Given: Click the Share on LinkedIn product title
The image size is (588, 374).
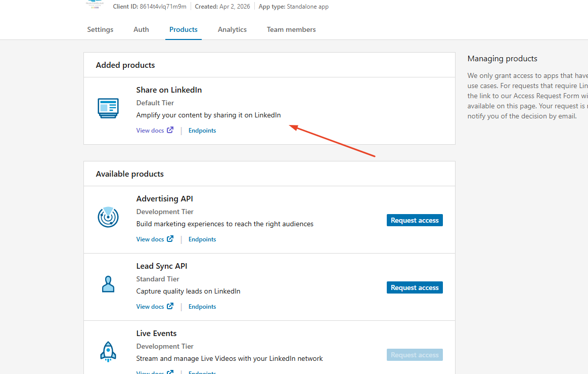Looking at the screenshot, I should tap(169, 90).
